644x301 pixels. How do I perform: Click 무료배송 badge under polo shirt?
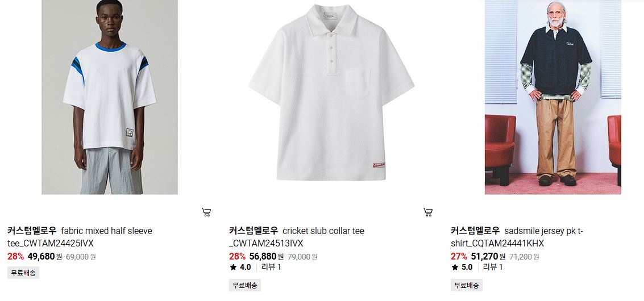[245, 285]
